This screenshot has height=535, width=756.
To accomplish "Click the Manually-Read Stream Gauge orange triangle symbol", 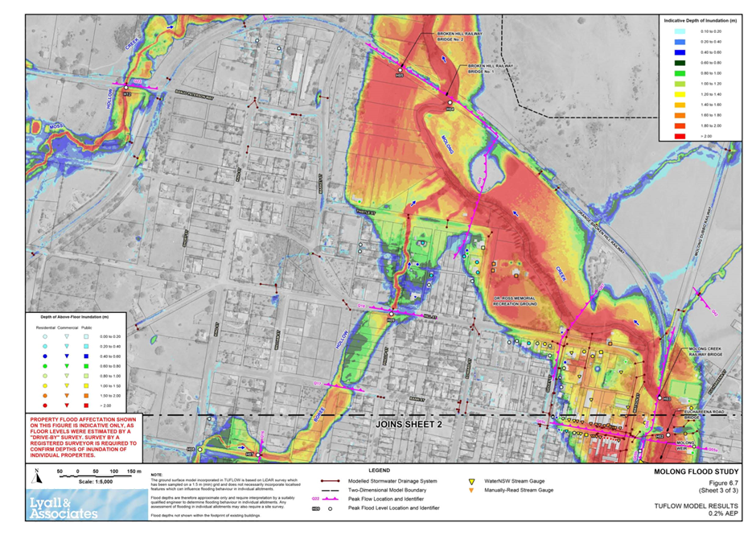I will pos(471,491).
